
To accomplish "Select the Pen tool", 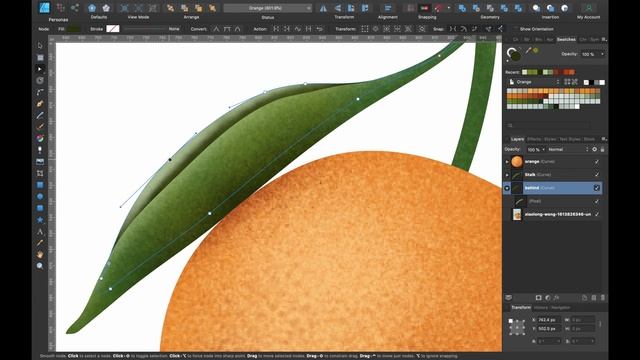I will coord(40,104).
